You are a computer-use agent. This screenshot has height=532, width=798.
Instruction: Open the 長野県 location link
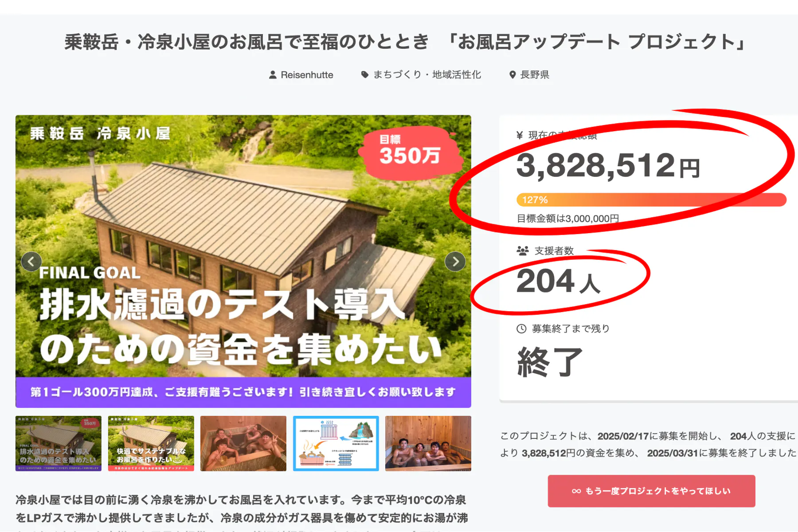tap(535, 74)
